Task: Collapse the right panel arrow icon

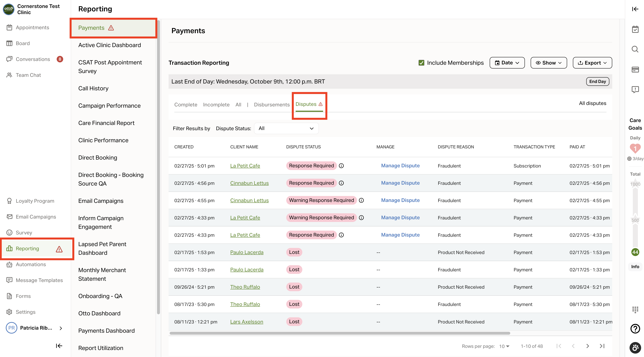Action: pos(635,9)
